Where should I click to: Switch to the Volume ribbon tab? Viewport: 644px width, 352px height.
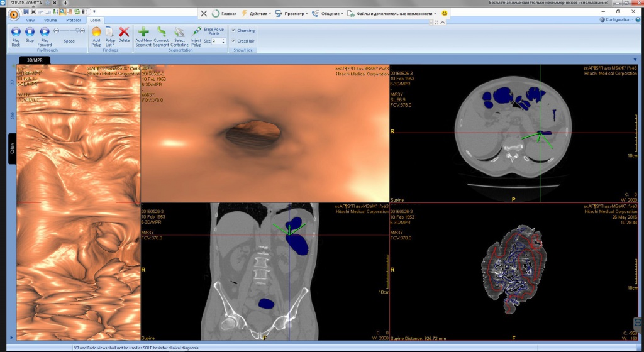[x=50, y=20]
